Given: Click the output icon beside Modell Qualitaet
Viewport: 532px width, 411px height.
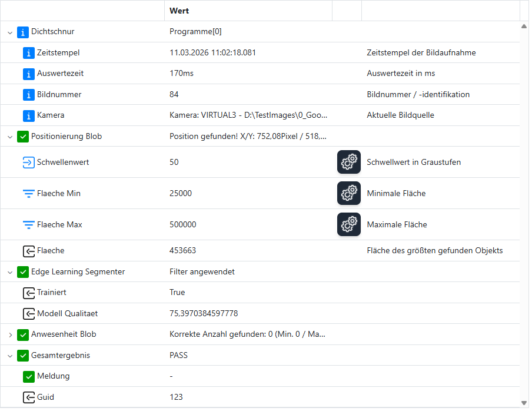Looking at the screenshot, I should click(x=29, y=314).
